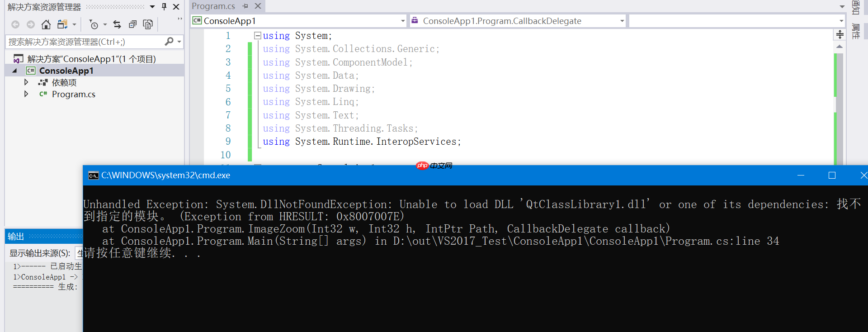Click 'using System.Linq;' line in editor

pos(311,102)
